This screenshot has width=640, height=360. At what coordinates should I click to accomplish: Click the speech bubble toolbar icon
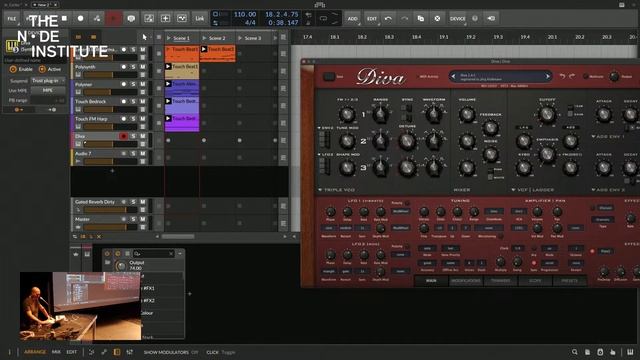click(x=131, y=18)
